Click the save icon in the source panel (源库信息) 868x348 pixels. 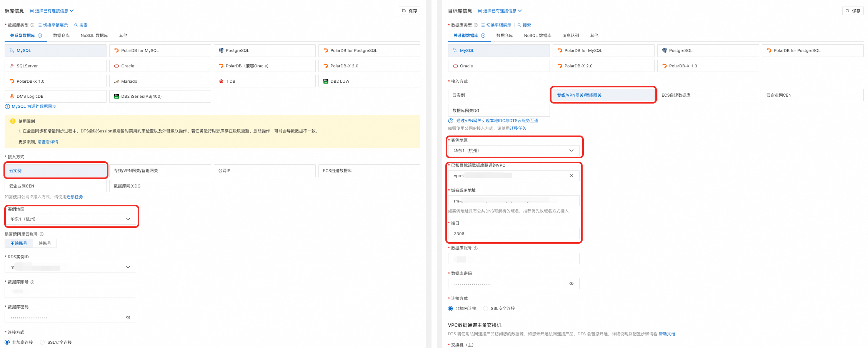click(x=404, y=11)
